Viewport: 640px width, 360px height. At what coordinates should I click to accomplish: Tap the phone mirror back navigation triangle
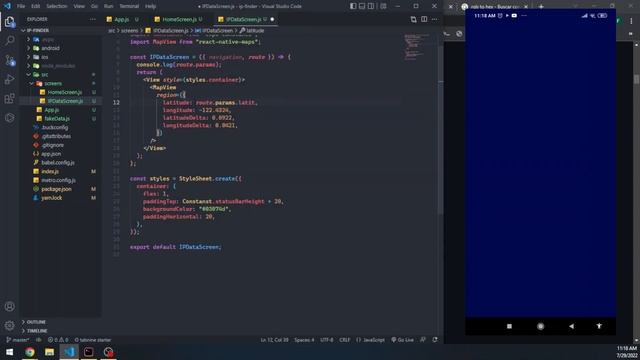571,326
